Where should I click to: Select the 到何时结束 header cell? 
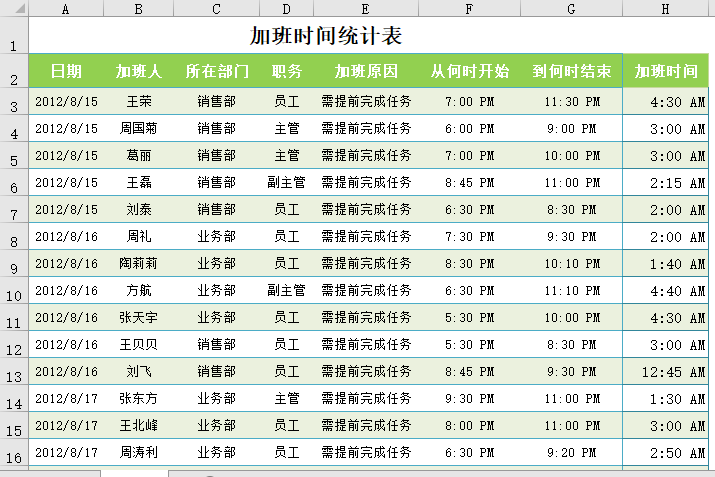[x=571, y=72]
